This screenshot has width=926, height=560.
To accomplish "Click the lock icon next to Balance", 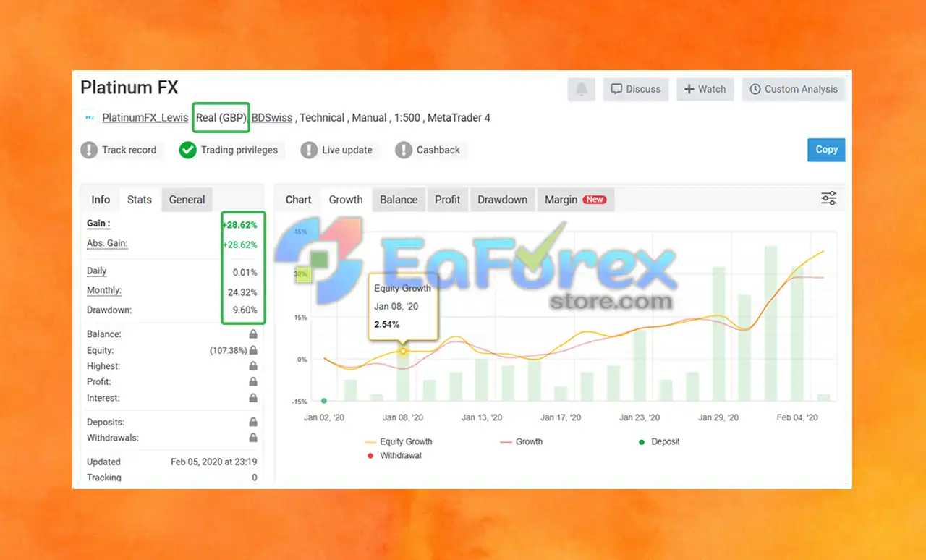I will pos(253,334).
